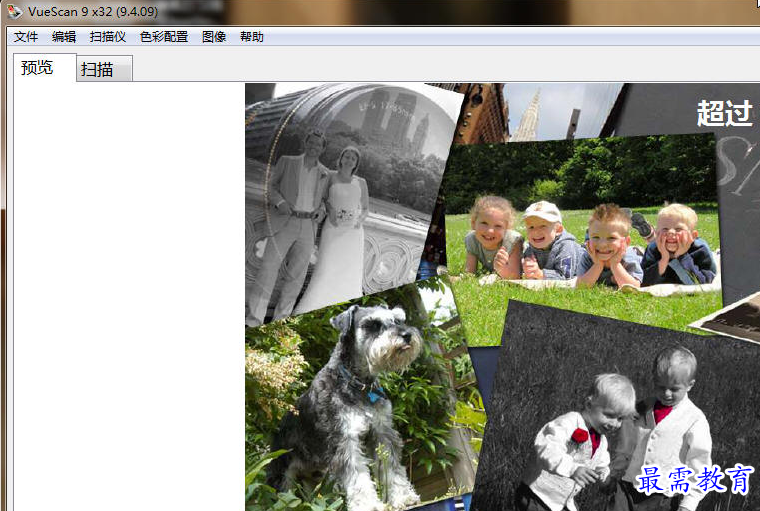Open the 图像 menu
The image size is (760, 511).
tap(214, 37)
